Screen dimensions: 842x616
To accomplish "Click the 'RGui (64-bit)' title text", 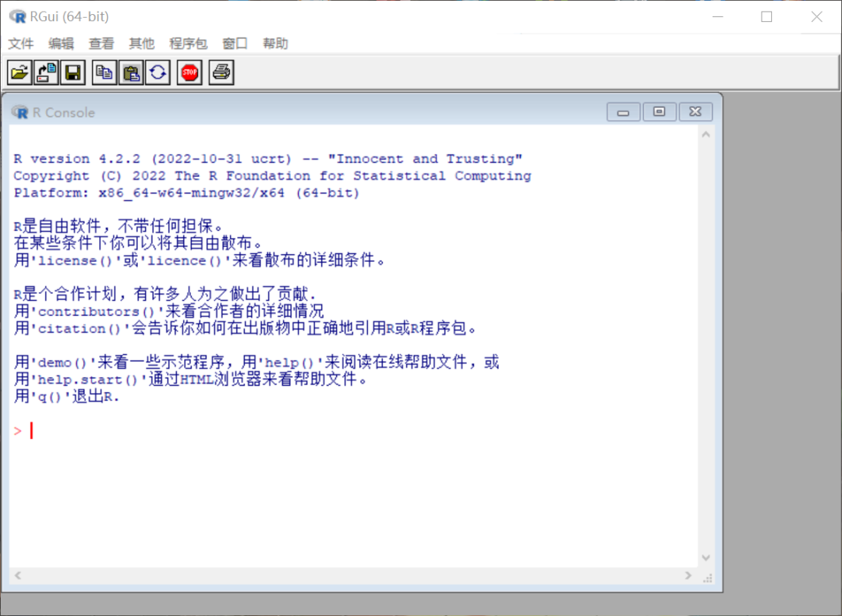I will click(x=69, y=16).
